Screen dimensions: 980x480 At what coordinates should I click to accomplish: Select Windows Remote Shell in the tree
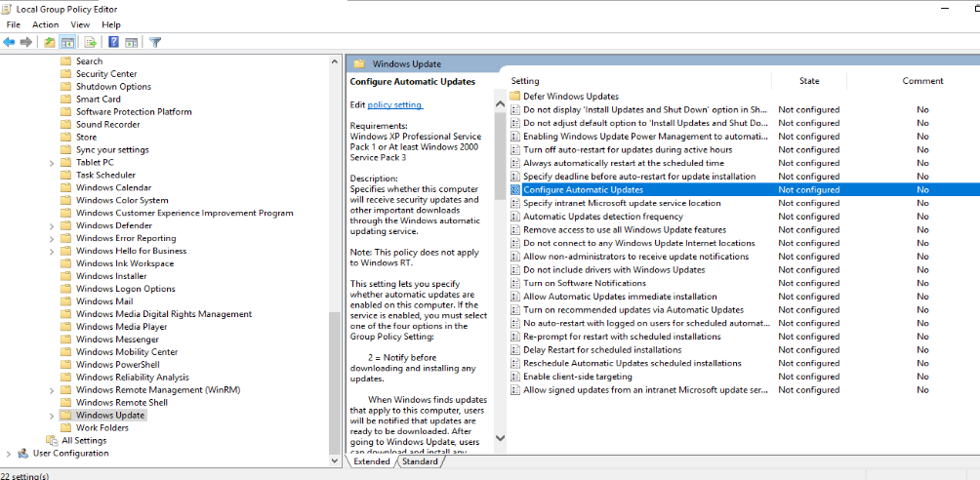pyautogui.click(x=122, y=403)
